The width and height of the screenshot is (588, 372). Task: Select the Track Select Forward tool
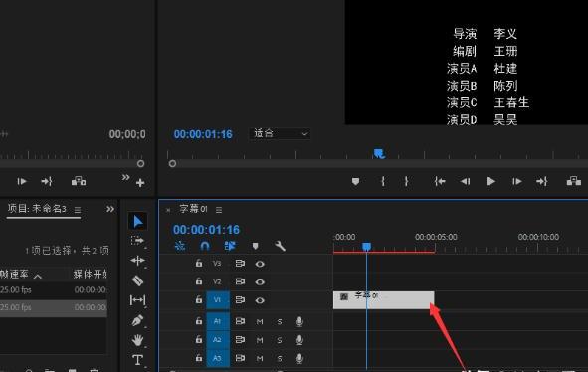tap(137, 241)
